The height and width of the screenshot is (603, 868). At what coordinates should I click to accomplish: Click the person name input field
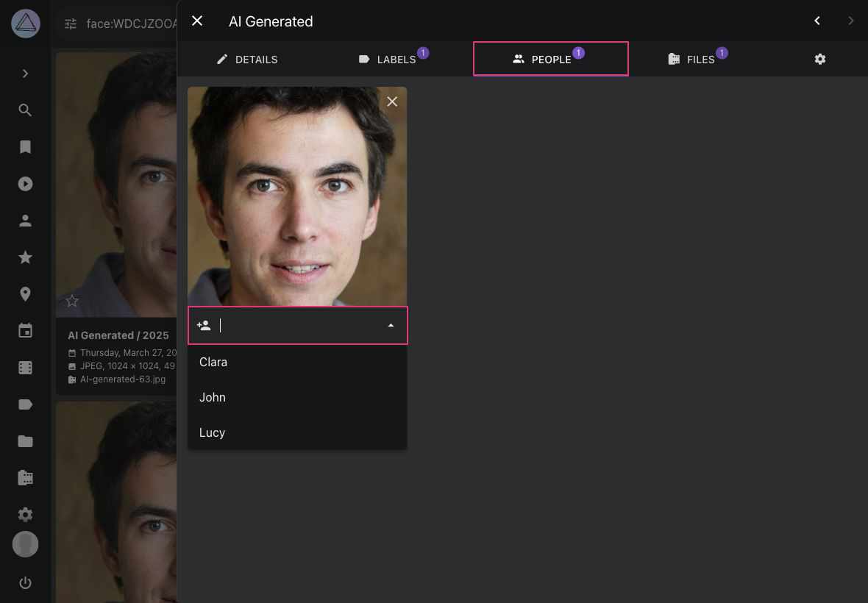pyautogui.click(x=302, y=325)
